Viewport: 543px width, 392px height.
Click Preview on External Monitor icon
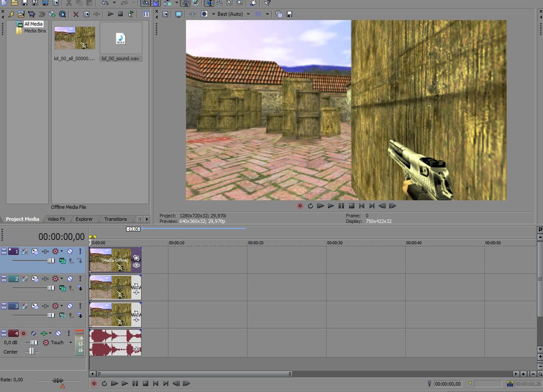click(x=179, y=14)
